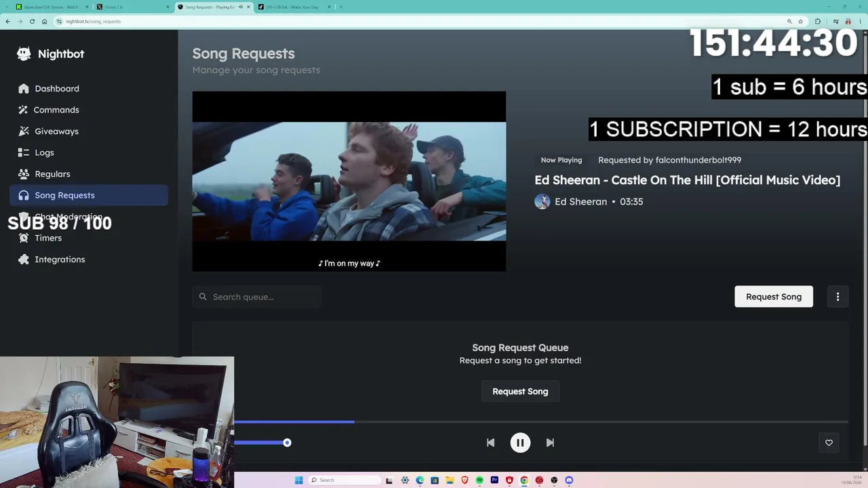Open the browser extensions menu

818,22
